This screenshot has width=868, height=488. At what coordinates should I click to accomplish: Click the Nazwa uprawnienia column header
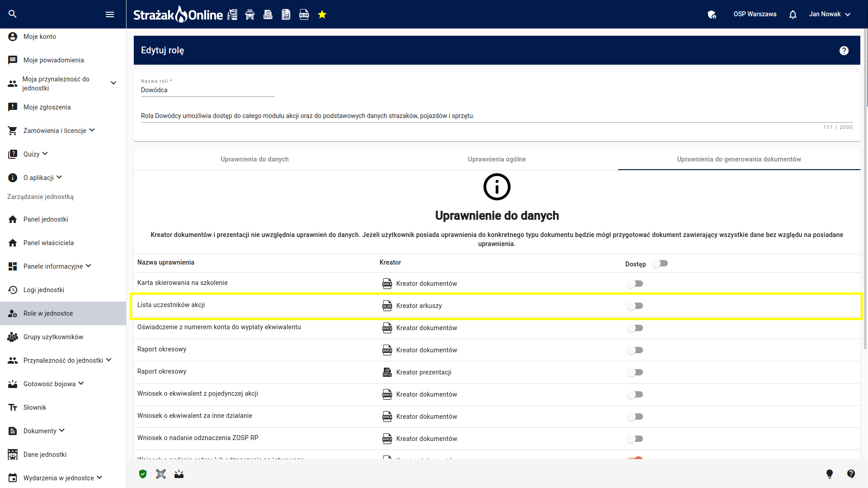pyautogui.click(x=166, y=262)
